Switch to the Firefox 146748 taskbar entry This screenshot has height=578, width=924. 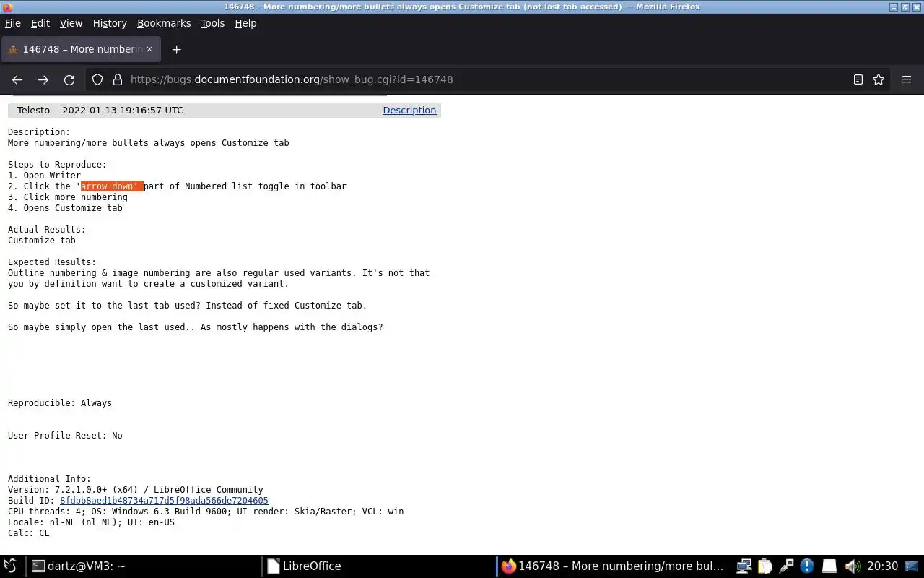click(614, 566)
